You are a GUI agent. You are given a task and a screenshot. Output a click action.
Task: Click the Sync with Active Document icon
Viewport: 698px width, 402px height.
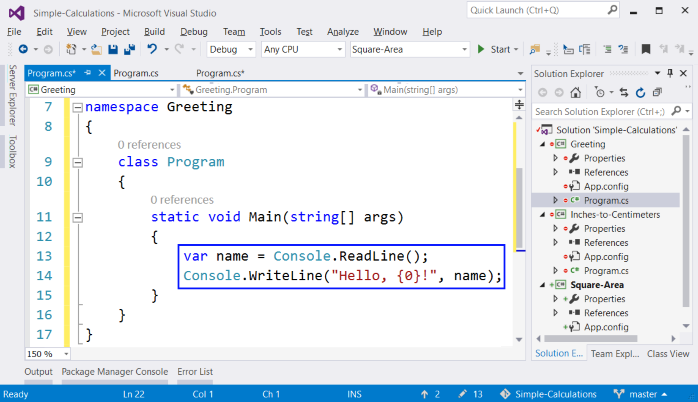[x=624, y=93]
